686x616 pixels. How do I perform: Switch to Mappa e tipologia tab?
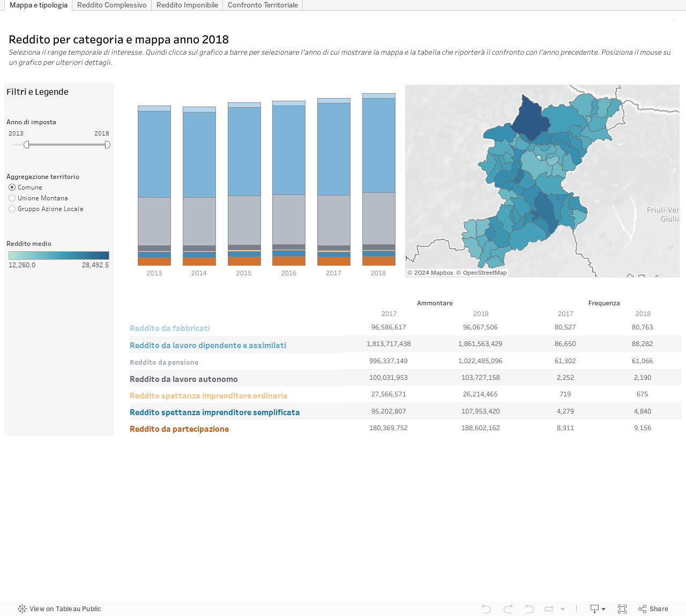tap(39, 5)
